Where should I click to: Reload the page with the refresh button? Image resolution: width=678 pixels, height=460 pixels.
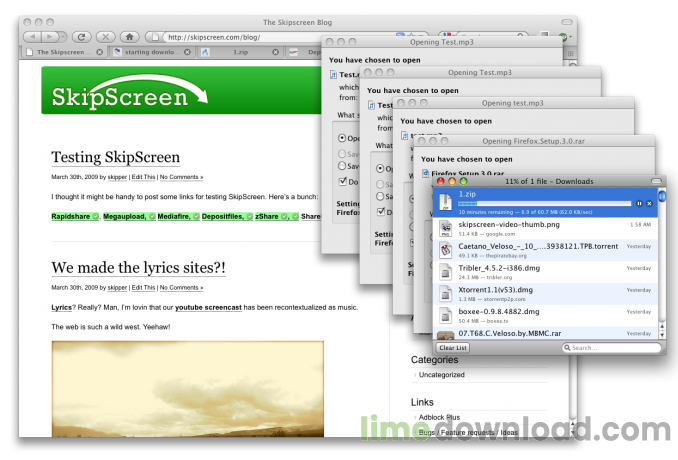(x=81, y=37)
